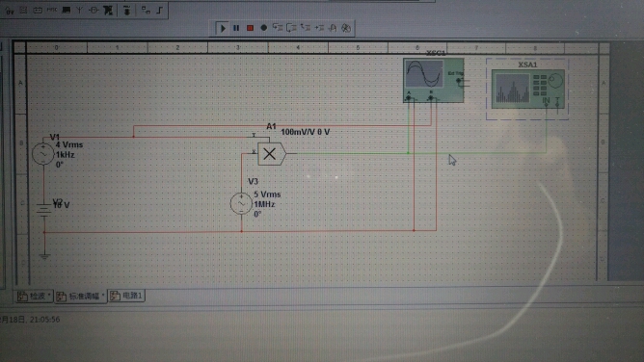Click the electromechanical components icon

[94, 10]
